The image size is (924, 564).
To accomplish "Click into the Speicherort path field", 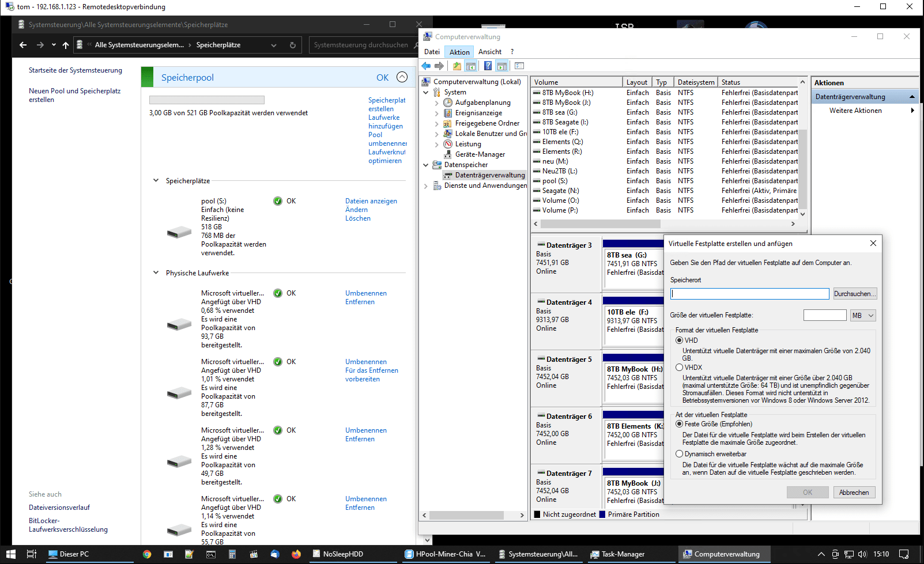I will point(749,294).
